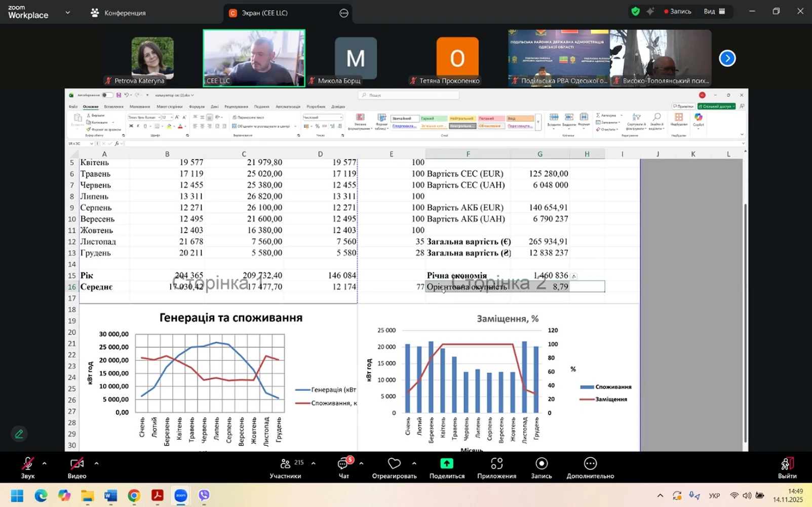
Task: Show next participants with blue arrow
Action: coord(727,58)
